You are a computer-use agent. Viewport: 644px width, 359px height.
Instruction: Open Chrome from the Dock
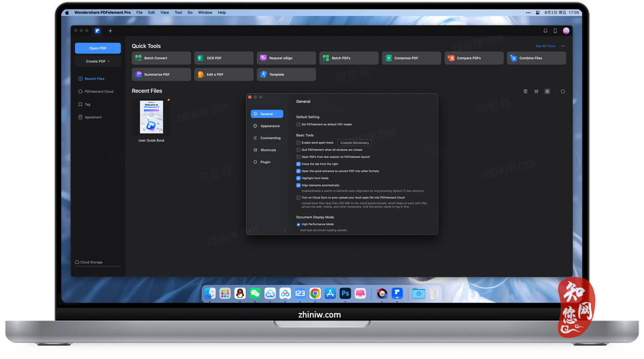pos(315,294)
